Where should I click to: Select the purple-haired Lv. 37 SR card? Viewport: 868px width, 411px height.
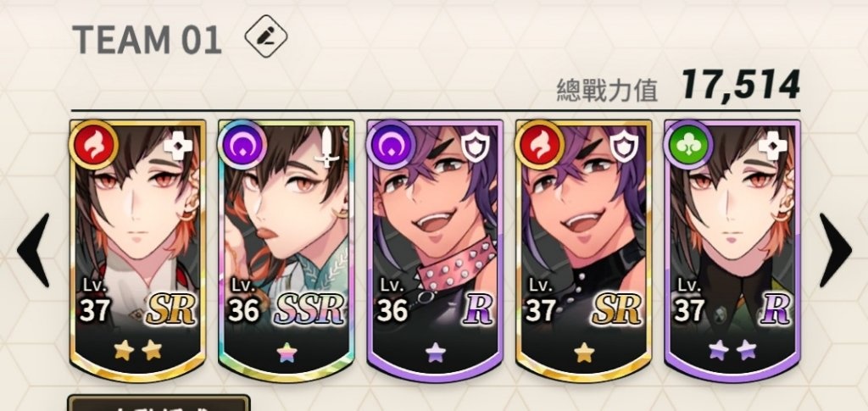click(x=583, y=250)
